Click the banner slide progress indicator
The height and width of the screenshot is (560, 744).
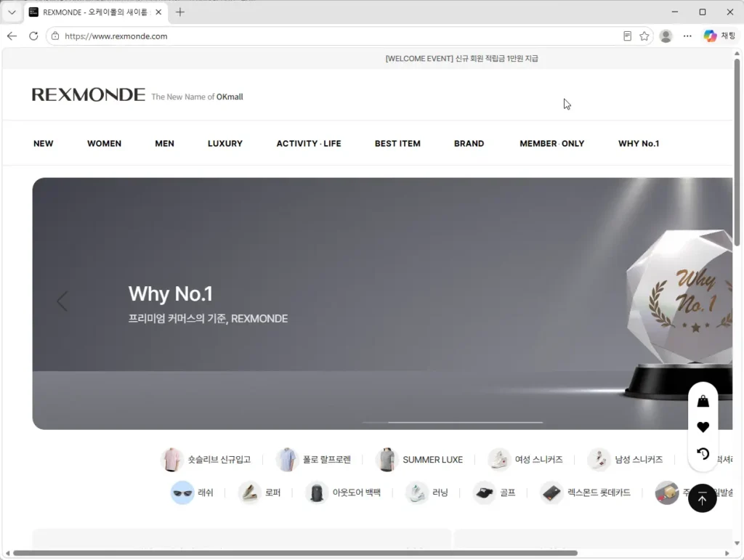tap(453, 422)
